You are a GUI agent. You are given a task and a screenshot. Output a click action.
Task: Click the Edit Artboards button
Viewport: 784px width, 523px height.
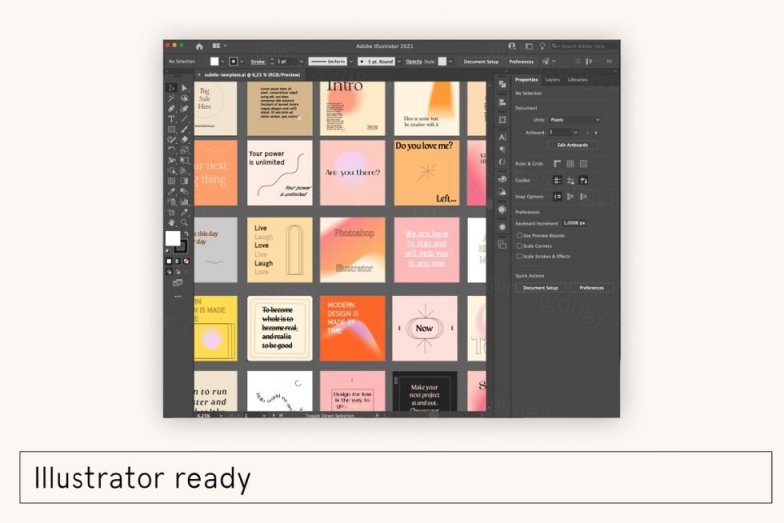(x=571, y=145)
